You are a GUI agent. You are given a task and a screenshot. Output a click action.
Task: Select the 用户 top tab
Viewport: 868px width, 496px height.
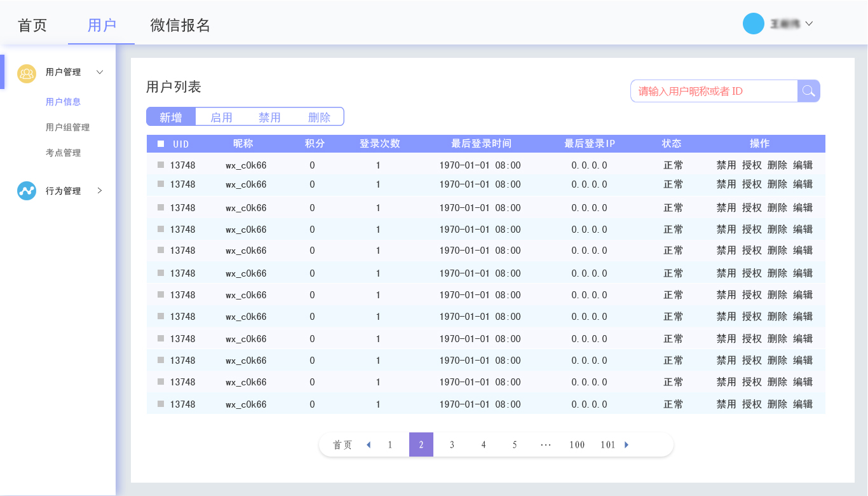(x=102, y=25)
